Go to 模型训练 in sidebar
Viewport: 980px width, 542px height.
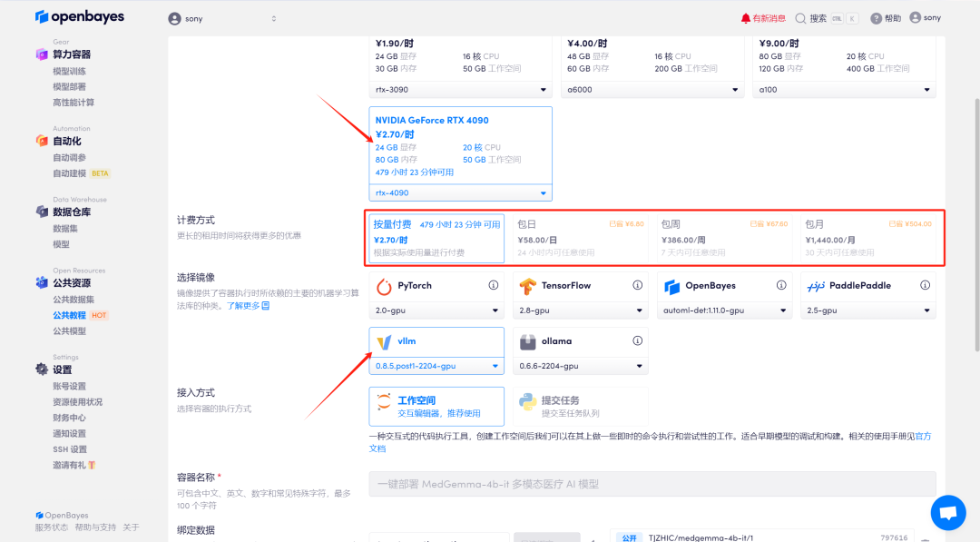pos(69,71)
